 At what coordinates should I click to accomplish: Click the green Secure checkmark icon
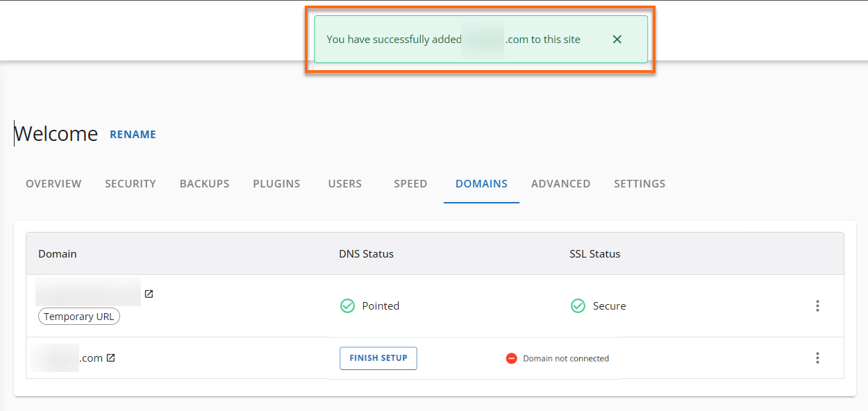578,306
